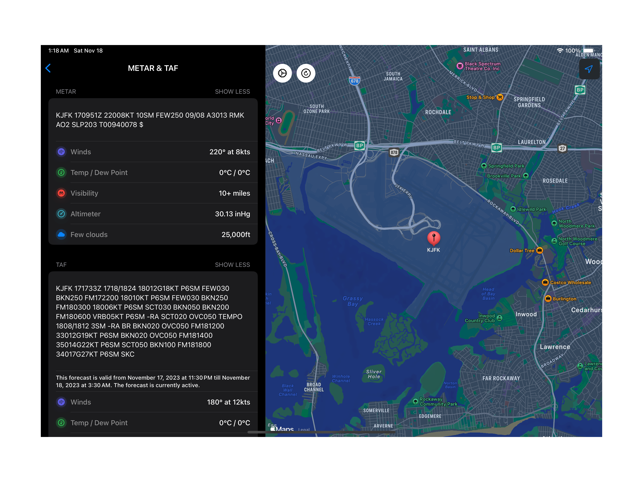Collapse the METAR section with SHOW LESS
Image resolution: width=643 pixels, height=482 pixels.
[232, 91]
